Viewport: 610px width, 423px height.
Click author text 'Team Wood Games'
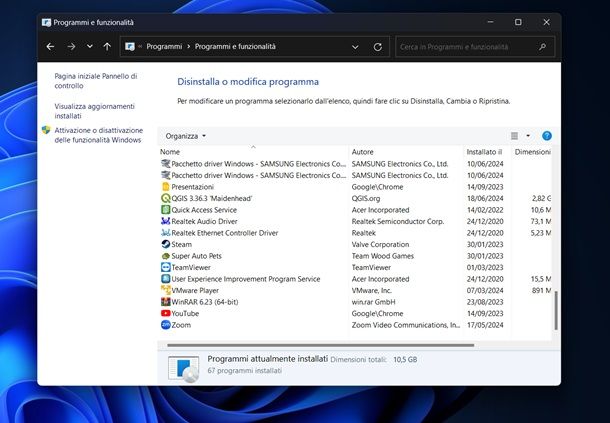(382, 256)
